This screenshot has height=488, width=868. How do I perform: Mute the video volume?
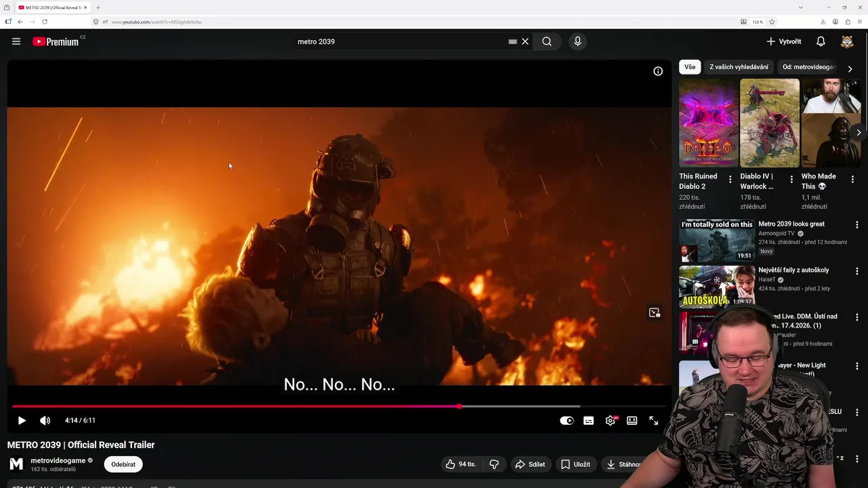(45, 420)
